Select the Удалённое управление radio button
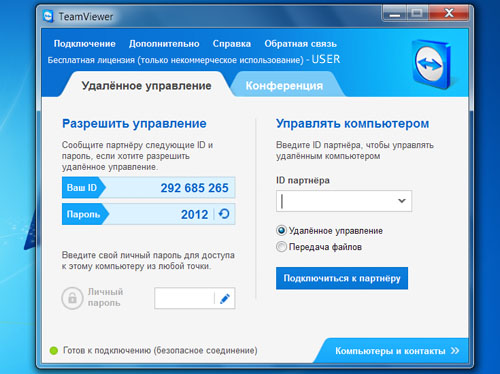 point(281,230)
